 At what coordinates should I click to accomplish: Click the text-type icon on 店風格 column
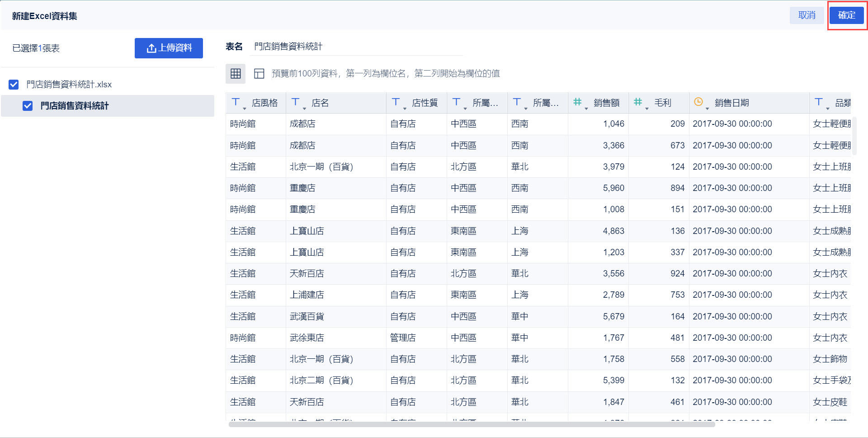[236, 102]
